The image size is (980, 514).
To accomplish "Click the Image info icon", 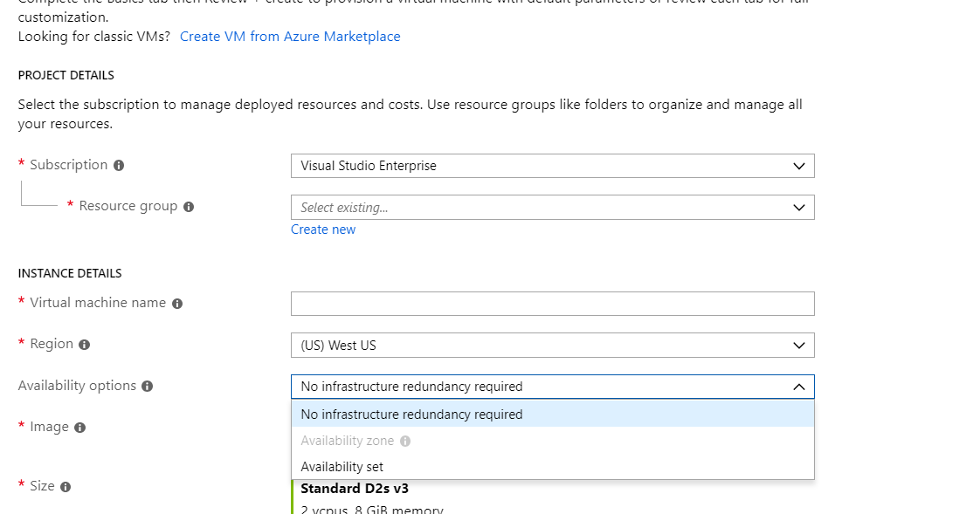I will coord(80,428).
